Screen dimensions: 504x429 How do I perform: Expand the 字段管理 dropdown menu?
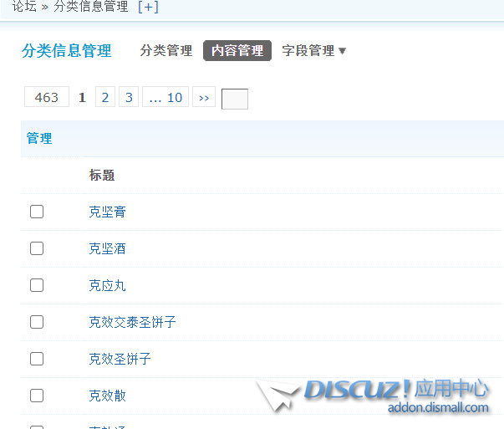tap(313, 51)
